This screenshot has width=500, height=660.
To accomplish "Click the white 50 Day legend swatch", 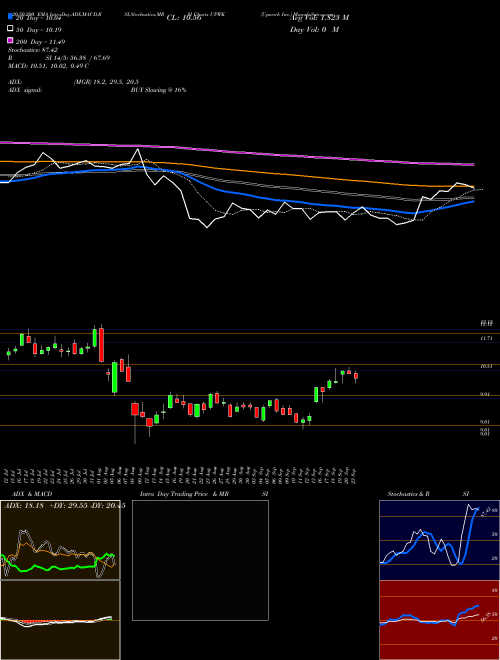I will click(x=11, y=29).
